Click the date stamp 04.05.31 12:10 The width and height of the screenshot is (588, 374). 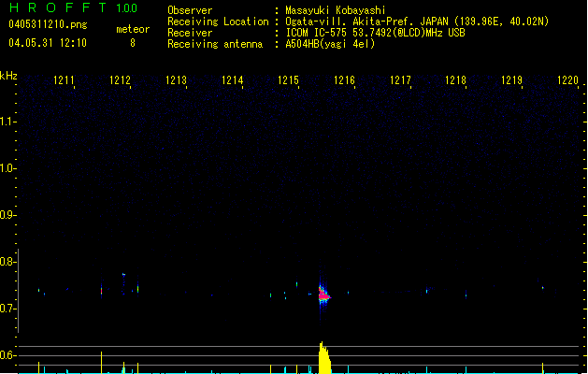coord(48,43)
